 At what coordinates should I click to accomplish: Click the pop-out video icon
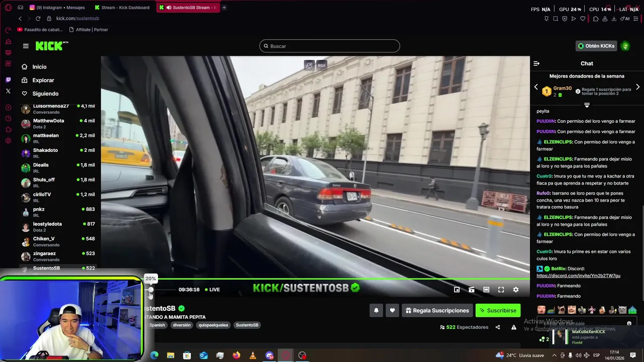click(309, 65)
